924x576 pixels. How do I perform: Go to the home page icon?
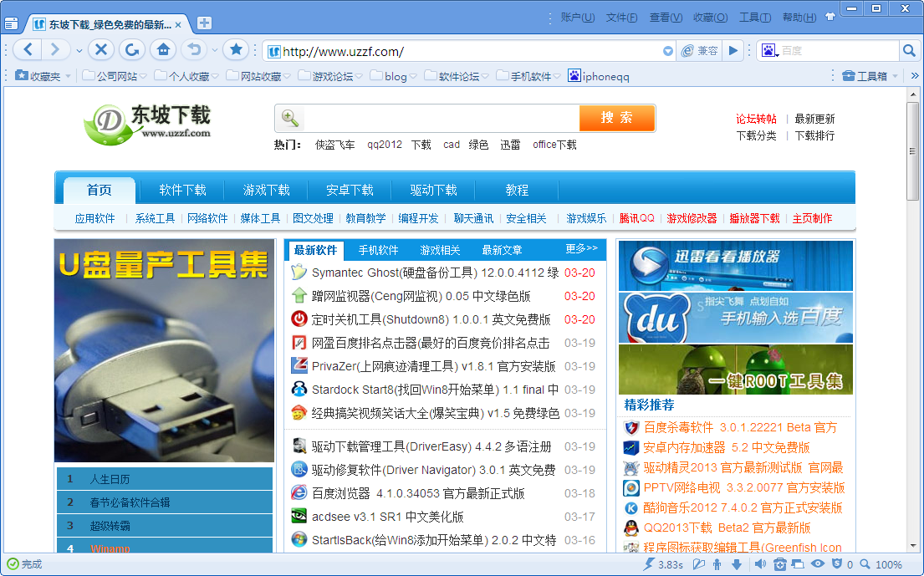pos(163,50)
